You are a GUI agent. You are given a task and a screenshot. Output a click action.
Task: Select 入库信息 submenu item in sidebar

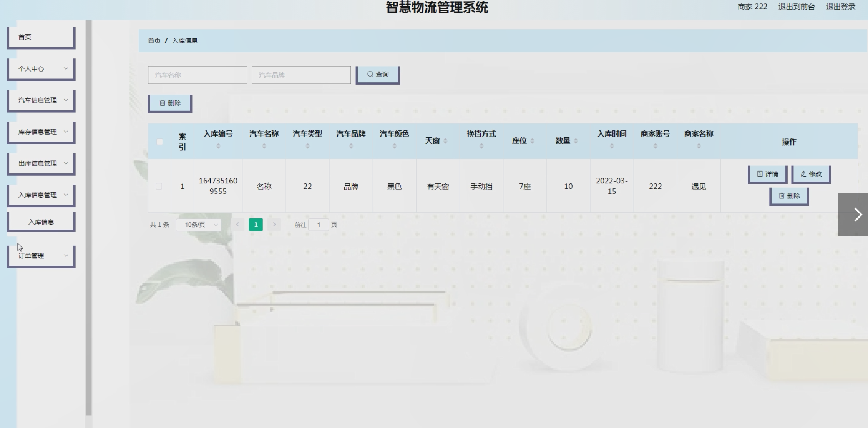[x=41, y=222]
